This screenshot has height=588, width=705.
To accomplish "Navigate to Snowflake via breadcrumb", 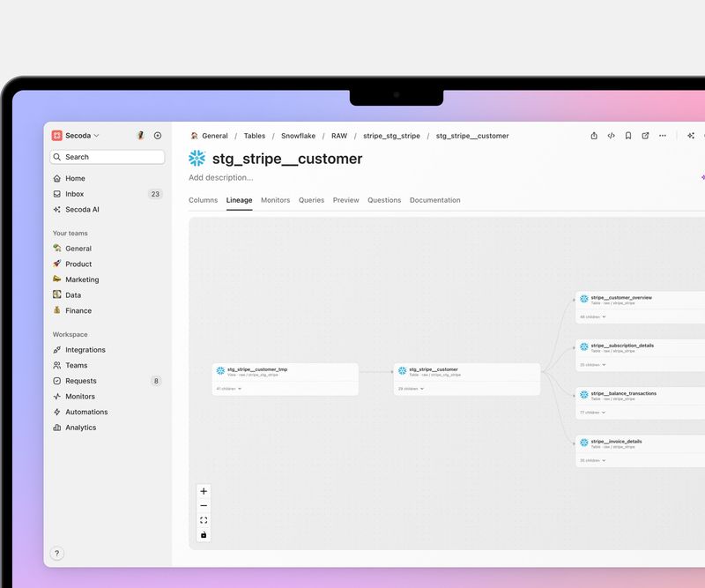I will click(298, 136).
